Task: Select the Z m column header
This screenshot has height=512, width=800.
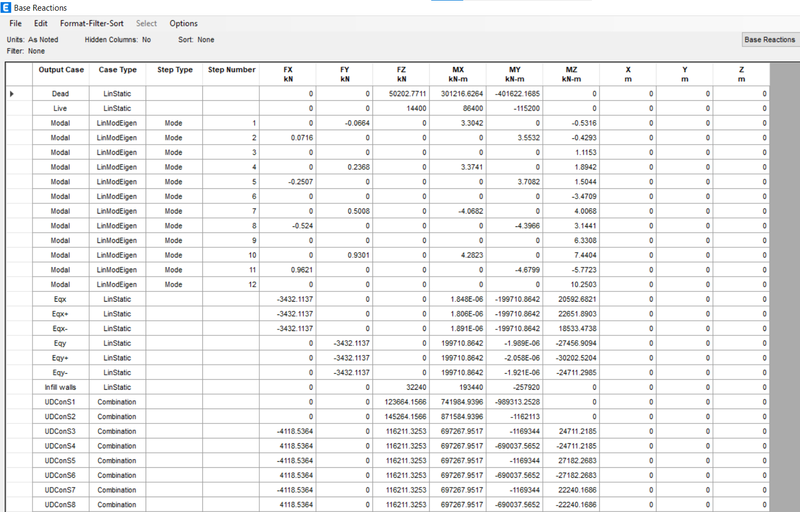Action: [x=741, y=74]
